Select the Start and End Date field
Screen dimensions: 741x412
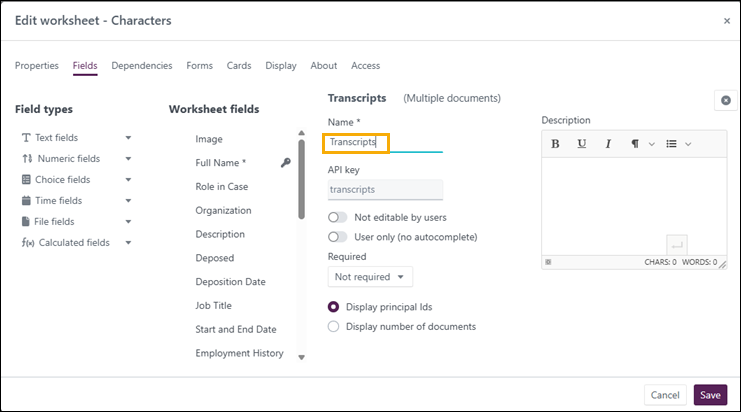tap(236, 329)
